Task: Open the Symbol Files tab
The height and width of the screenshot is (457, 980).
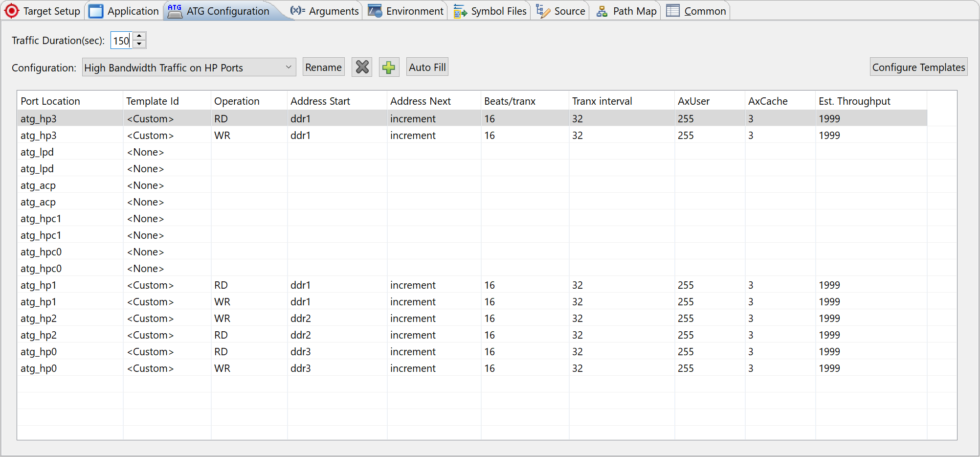Action: tap(490, 11)
